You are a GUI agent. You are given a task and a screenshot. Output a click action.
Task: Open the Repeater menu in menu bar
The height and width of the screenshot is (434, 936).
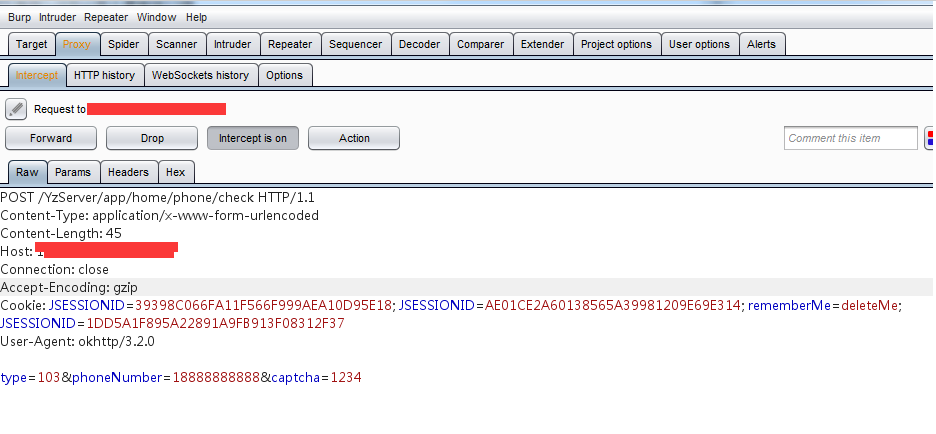point(106,17)
